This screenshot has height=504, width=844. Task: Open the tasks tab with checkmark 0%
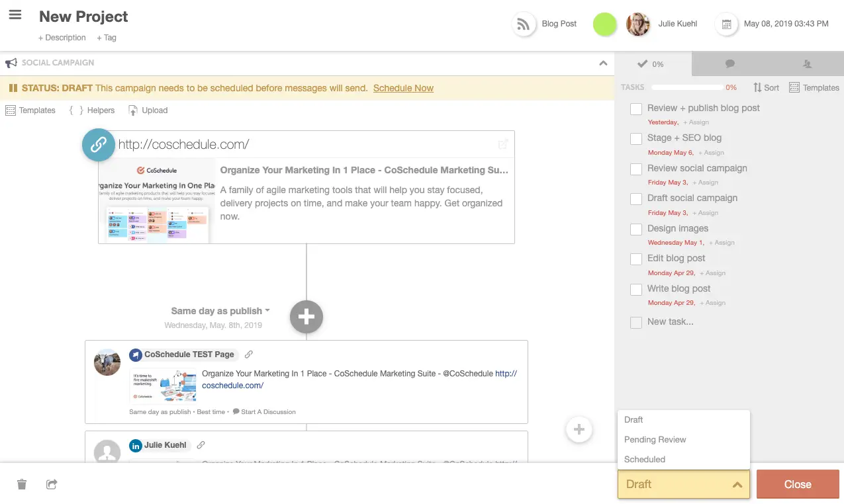653,64
